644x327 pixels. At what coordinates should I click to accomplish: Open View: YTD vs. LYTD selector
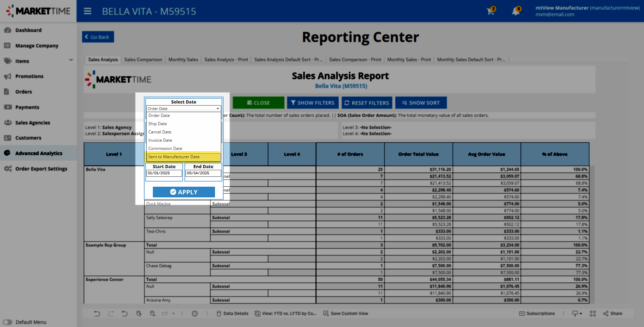(x=286, y=314)
